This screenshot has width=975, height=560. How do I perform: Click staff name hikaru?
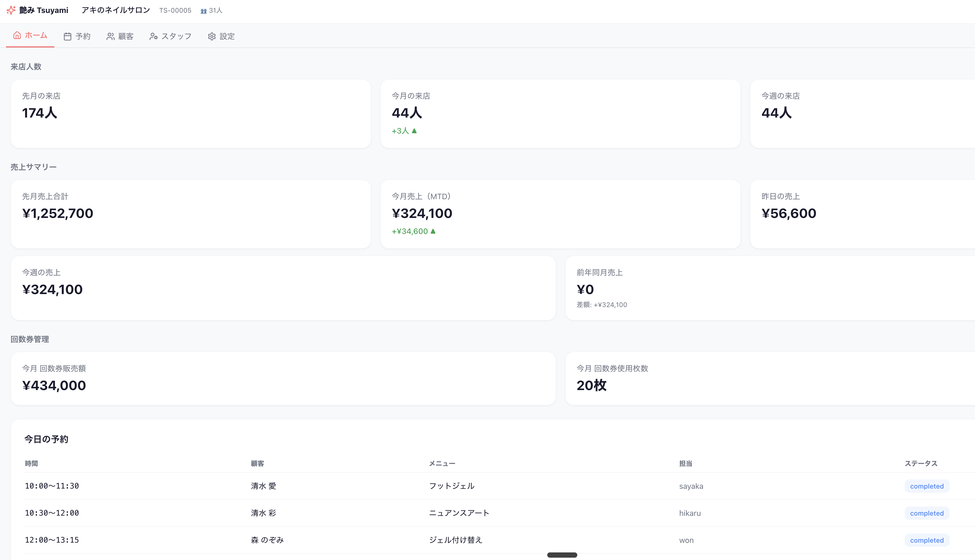(x=690, y=513)
